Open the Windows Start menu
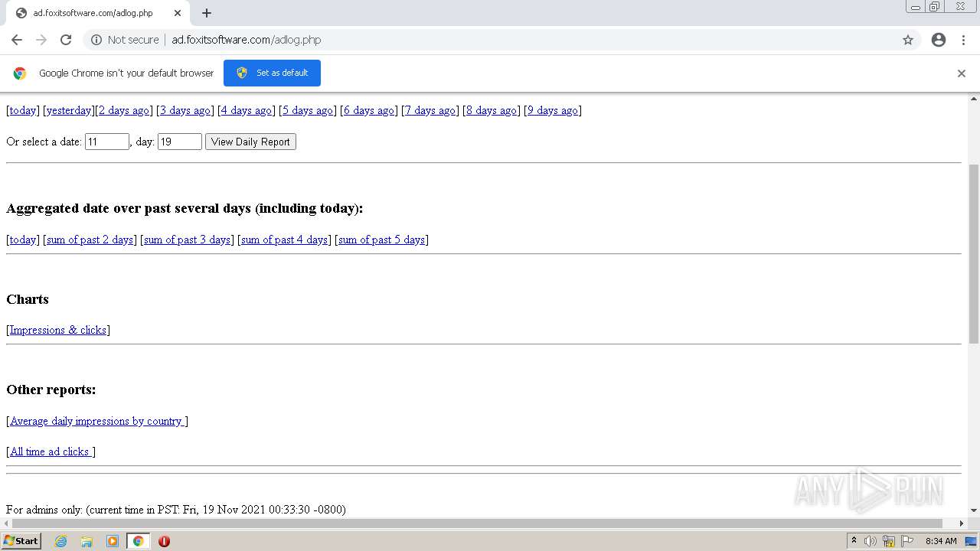This screenshot has width=980, height=551. (21, 541)
